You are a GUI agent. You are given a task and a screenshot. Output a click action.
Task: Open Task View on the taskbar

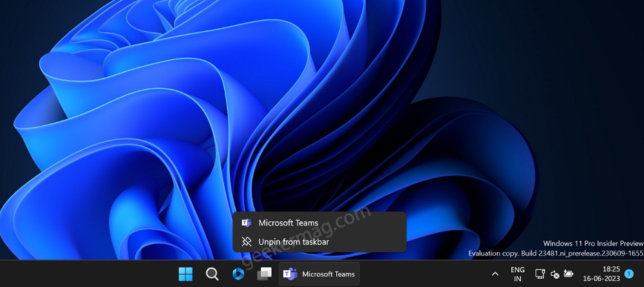tap(265, 274)
